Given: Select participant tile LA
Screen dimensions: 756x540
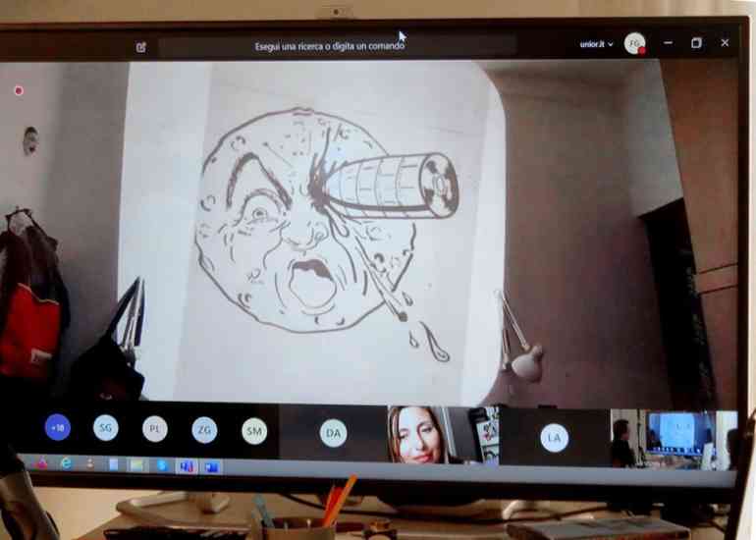Looking at the screenshot, I should pos(555,438).
